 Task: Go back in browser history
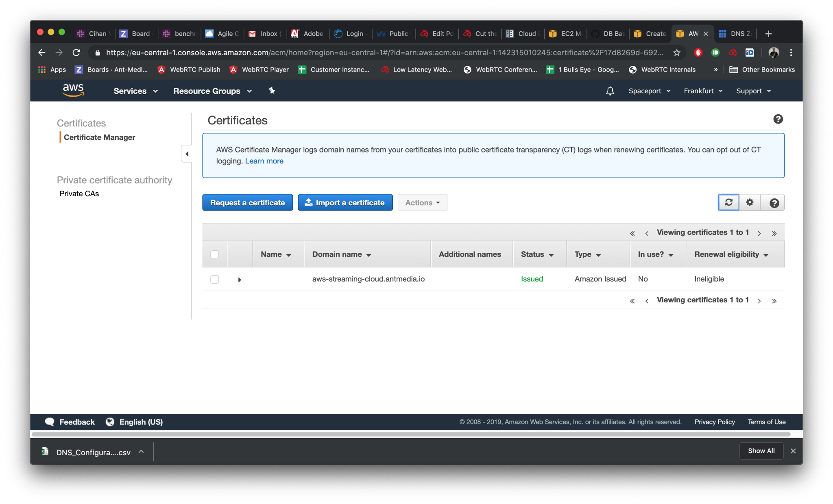click(42, 52)
